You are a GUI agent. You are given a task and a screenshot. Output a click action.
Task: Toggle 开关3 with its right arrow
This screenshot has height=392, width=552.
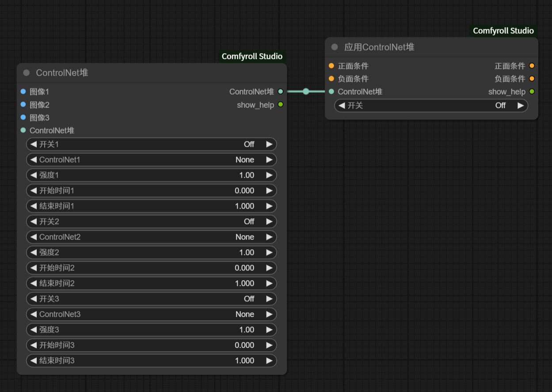pyautogui.click(x=269, y=299)
